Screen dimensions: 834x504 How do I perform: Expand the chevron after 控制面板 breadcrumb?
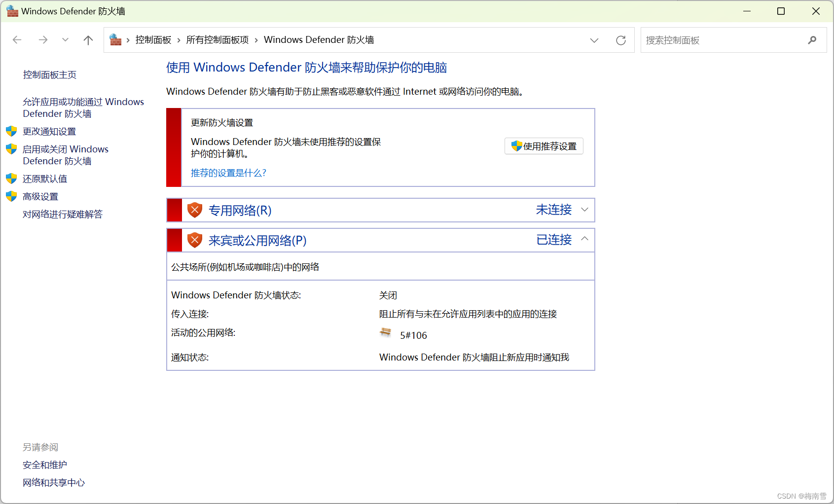click(x=179, y=40)
